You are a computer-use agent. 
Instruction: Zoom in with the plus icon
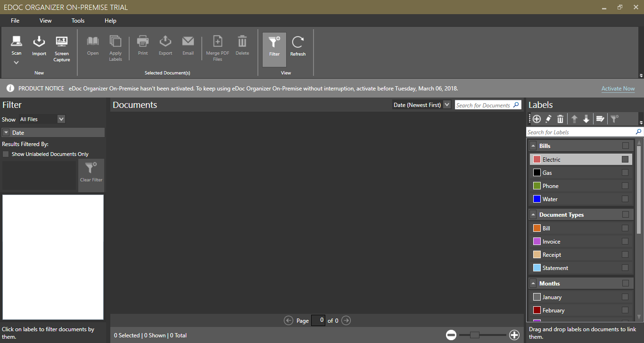[514, 335]
